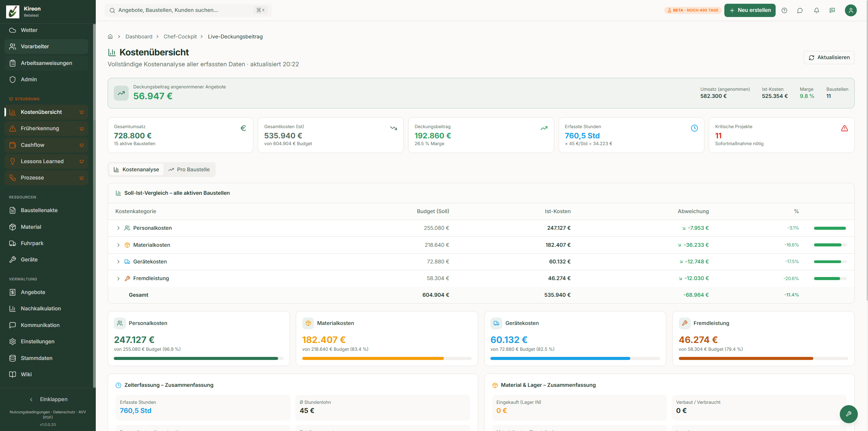Expand the Fremdleistung row
The width and height of the screenshot is (868, 431).
tap(118, 278)
